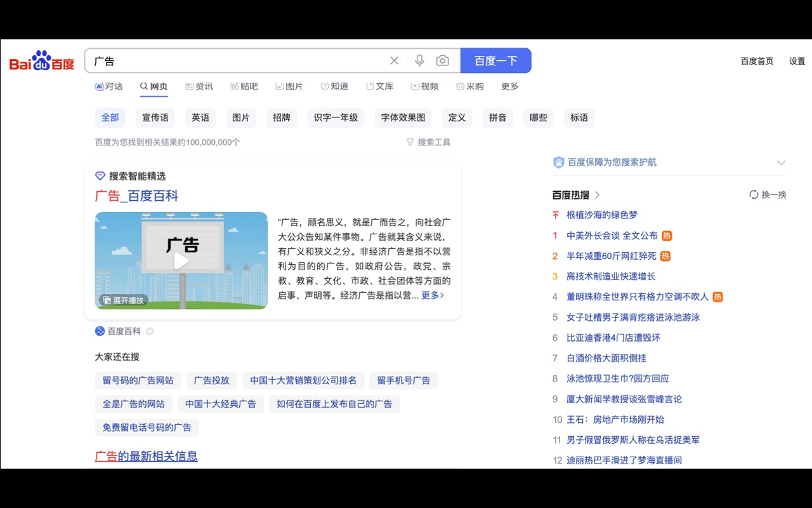
Task: Open camera image search
Action: [442, 60]
